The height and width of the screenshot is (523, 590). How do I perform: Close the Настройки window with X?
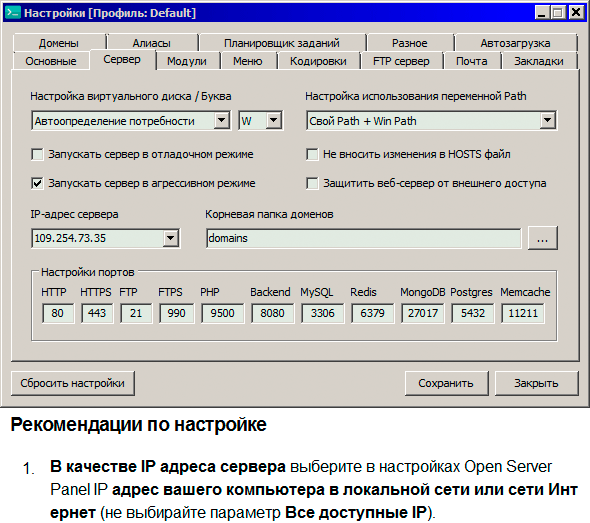click(x=576, y=13)
